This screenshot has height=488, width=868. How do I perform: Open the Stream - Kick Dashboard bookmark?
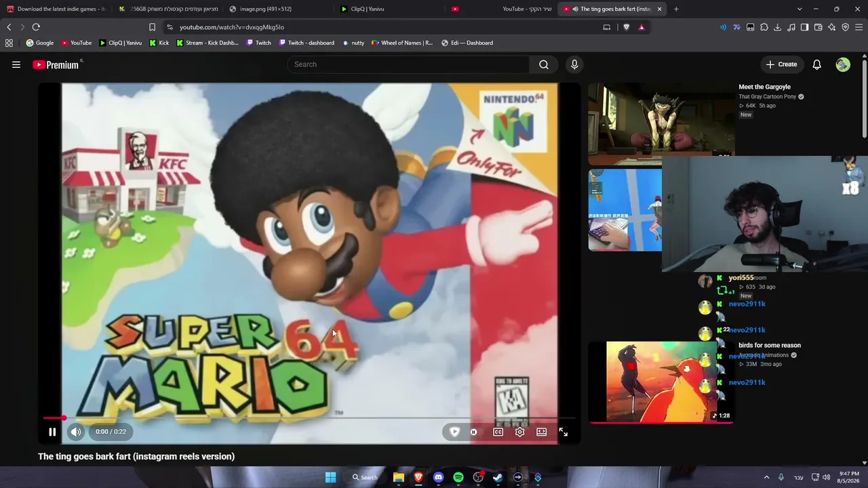pyautogui.click(x=207, y=43)
